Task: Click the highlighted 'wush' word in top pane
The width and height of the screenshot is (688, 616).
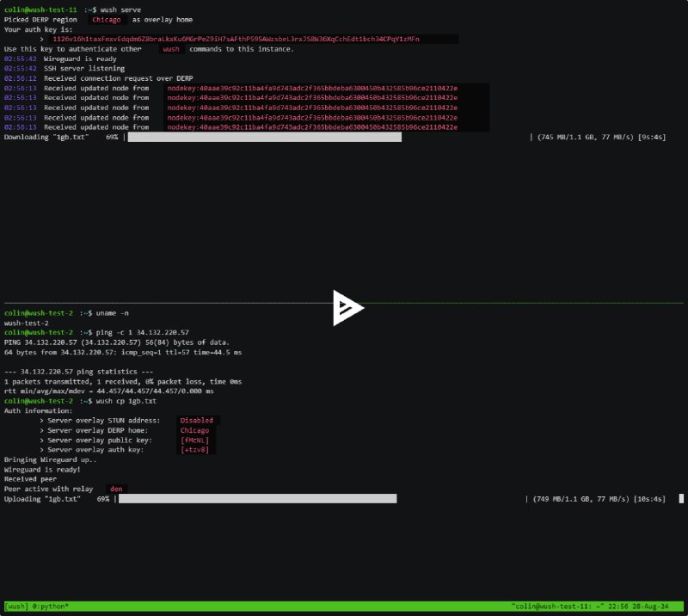Action: tap(171, 49)
